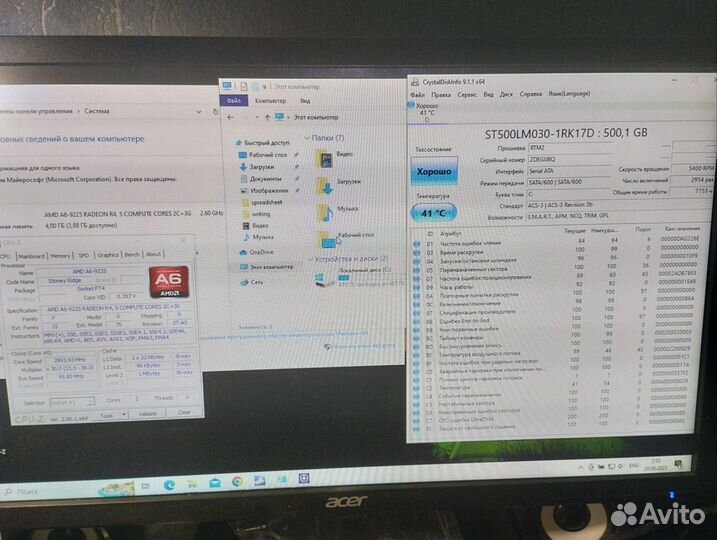Viewport: 717px width, 540px height.
Task: Click the AMD A6 processor logo in CPU-Z
Action: tap(169, 281)
